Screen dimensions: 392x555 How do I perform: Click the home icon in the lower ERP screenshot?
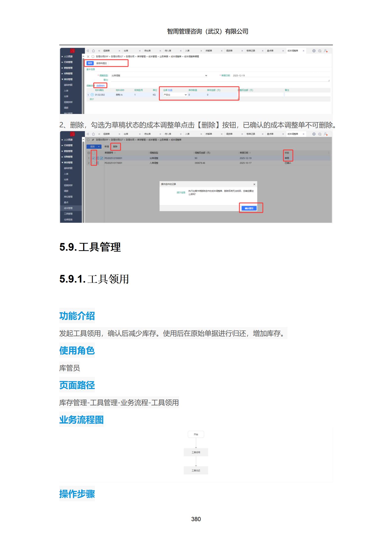93,134
